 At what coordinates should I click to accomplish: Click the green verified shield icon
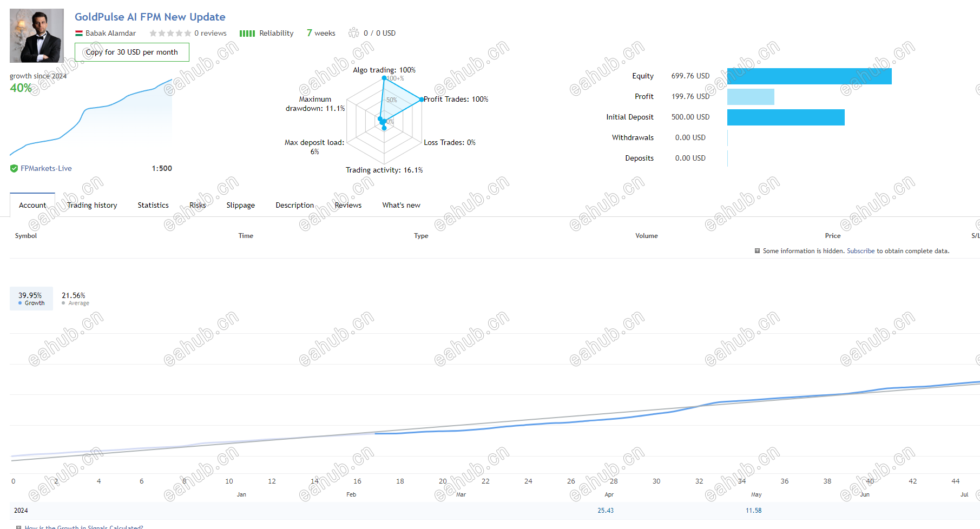[x=14, y=169]
